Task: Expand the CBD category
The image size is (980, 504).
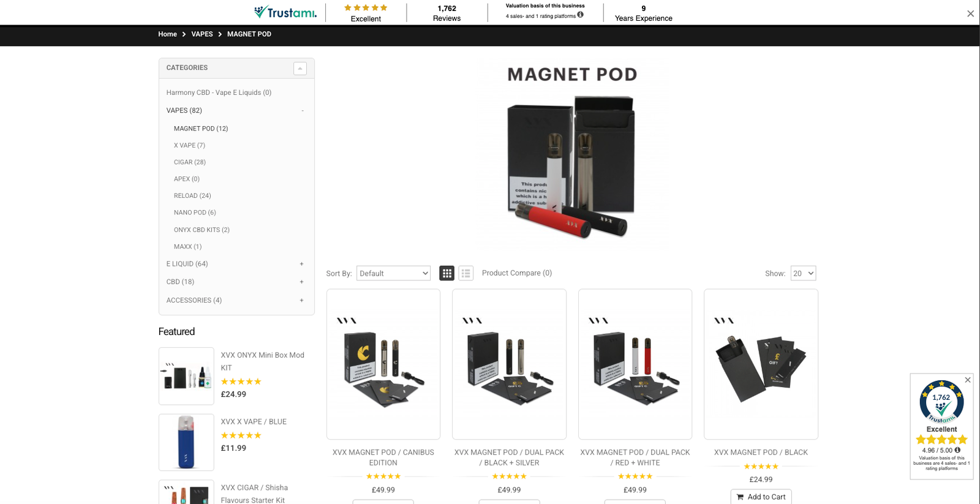Action: (301, 282)
